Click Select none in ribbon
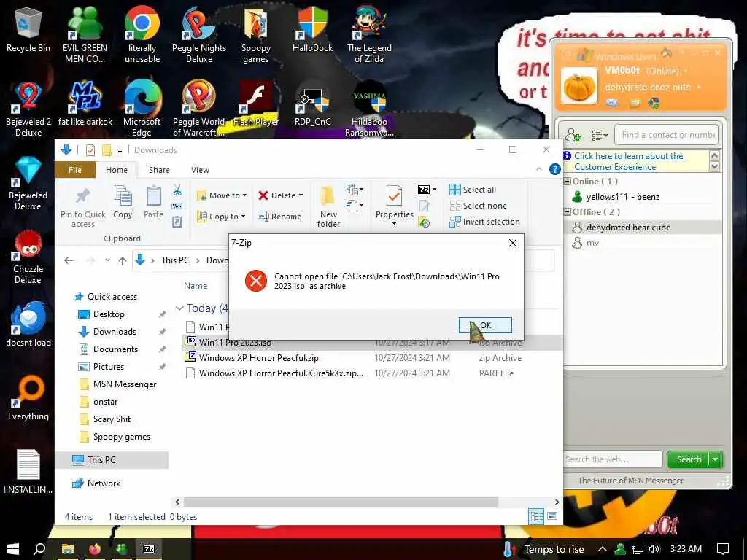 click(x=479, y=206)
